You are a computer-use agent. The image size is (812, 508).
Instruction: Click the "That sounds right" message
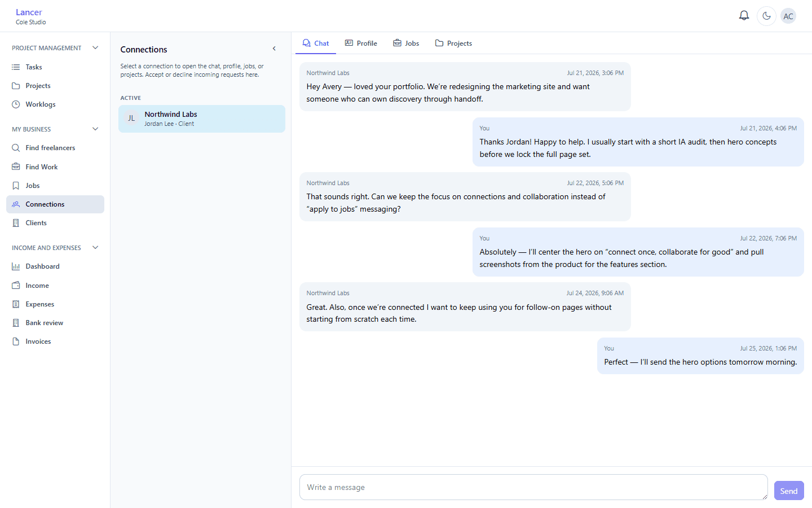[465, 196]
